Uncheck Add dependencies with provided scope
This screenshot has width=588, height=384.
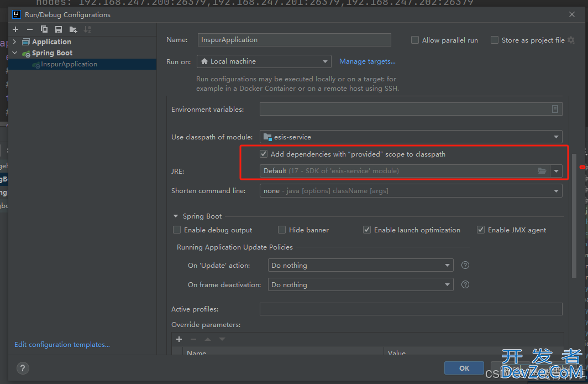click(x=264, y=154)
